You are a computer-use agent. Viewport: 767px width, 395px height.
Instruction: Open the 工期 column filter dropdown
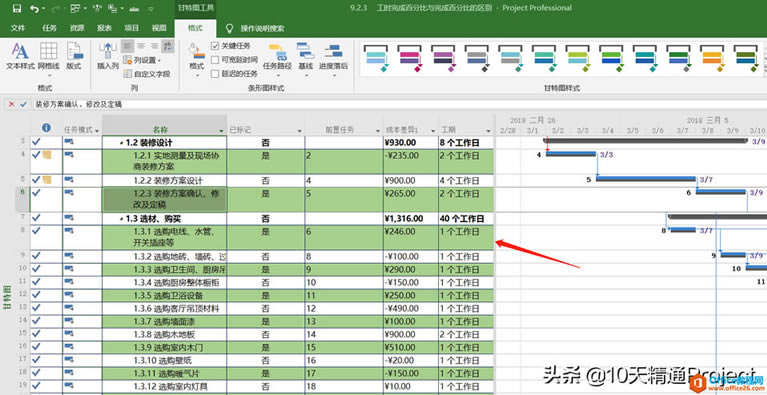tap(488, 131)
